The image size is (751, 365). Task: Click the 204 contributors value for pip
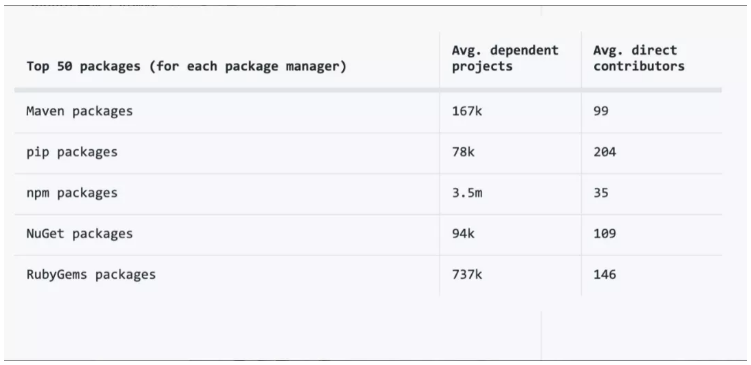(604, 152)
